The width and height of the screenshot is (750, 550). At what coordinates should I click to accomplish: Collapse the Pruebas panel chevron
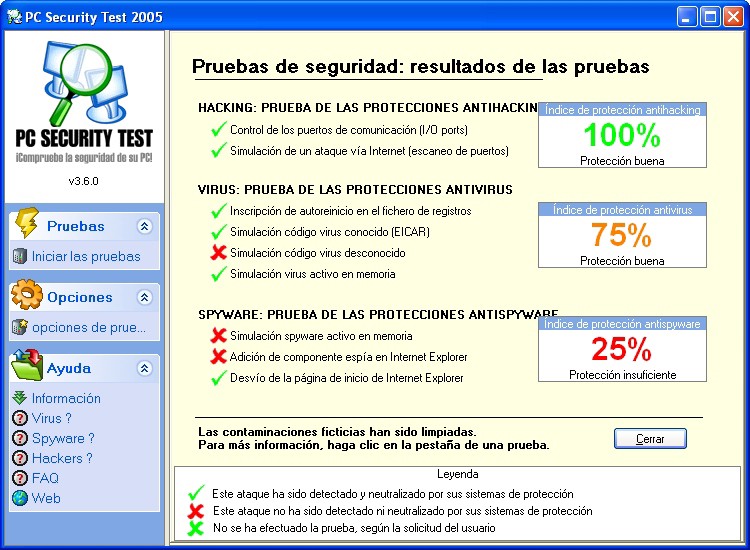click(144, 226)
